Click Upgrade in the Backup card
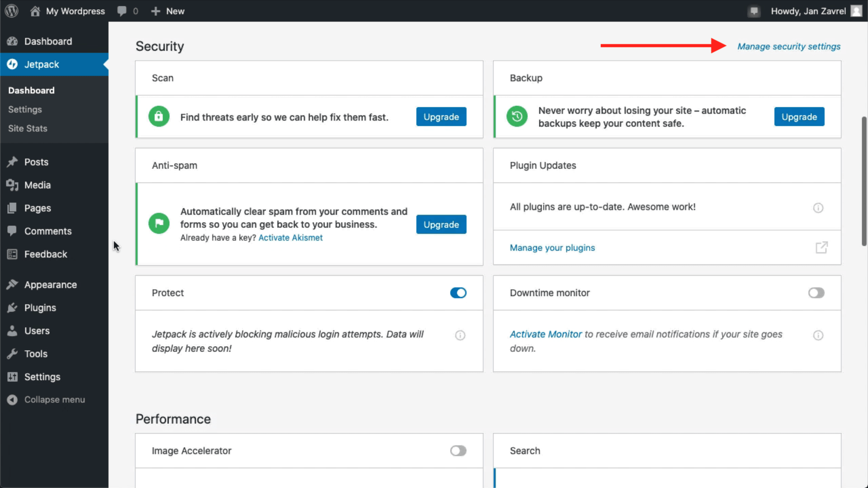The width and height of the screenshot is (868, 488). (799, 117)
